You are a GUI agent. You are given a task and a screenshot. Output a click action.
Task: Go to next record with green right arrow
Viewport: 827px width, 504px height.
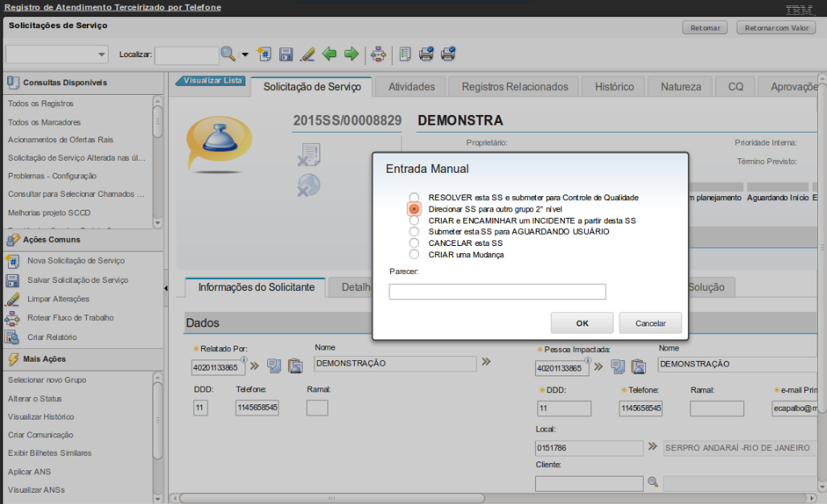351,54
